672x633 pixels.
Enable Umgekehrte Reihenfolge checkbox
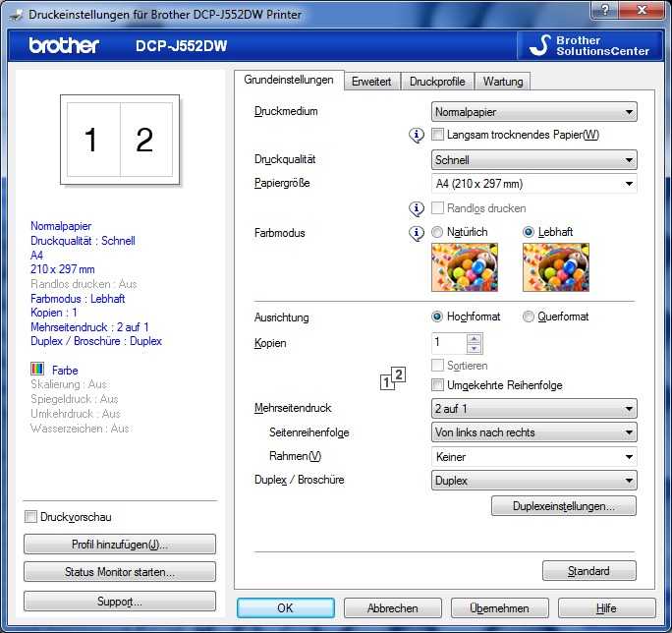click(437, 384)
